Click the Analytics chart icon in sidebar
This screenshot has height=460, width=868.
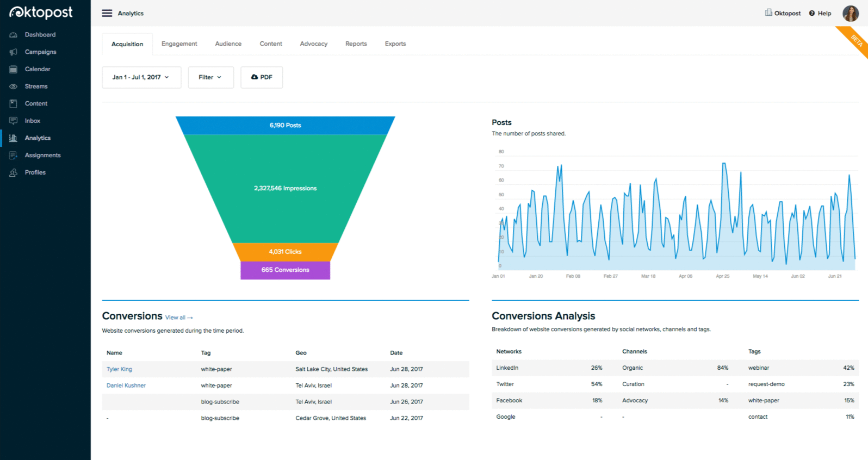[14, 138]
